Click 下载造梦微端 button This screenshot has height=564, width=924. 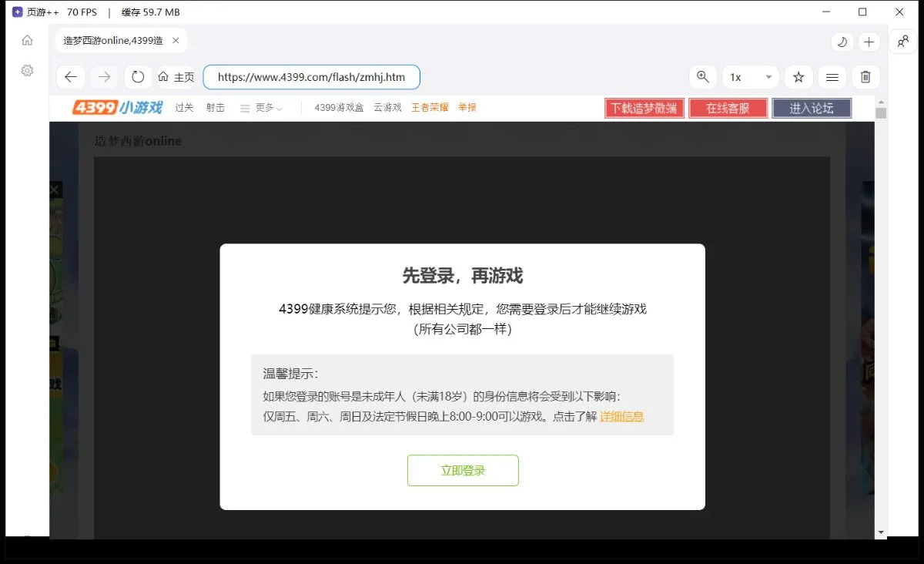[644, 109]
